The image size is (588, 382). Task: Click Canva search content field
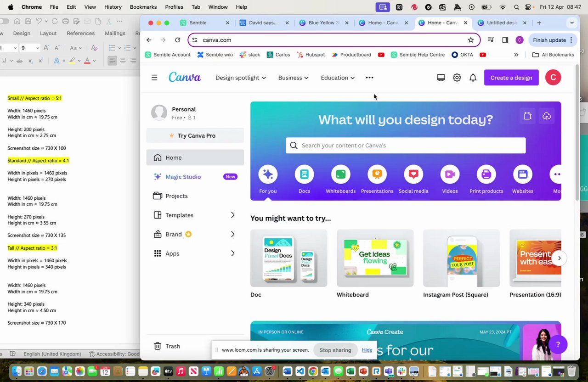tap(406, 146)
